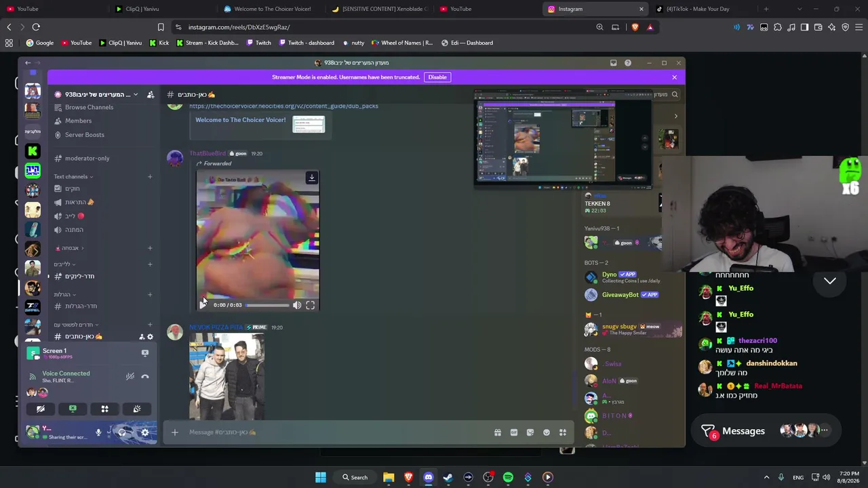Toggle the Discord camera button
This screenshot has height=488, width=868.
tap(41, 409)
